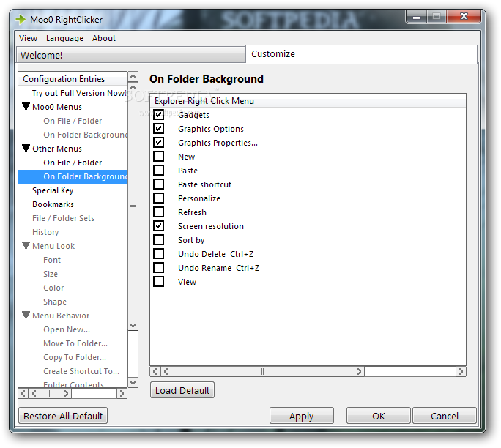
Task: Open the About menu
Action: pos(104,38)
